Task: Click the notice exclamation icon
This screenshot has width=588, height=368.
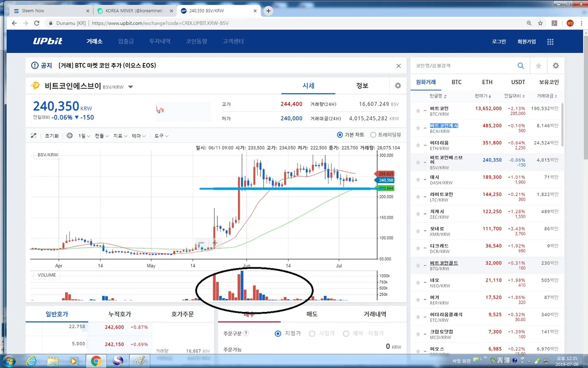Action: 35,66
